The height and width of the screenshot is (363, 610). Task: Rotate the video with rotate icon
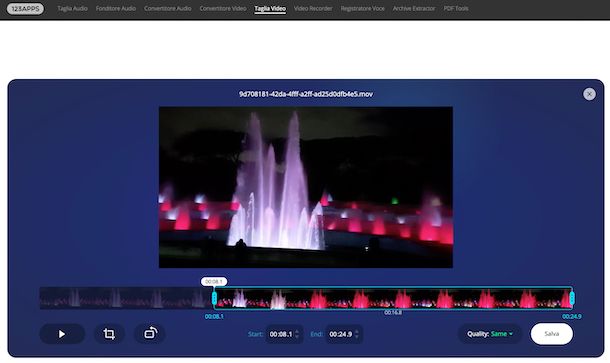click(150, 334)
